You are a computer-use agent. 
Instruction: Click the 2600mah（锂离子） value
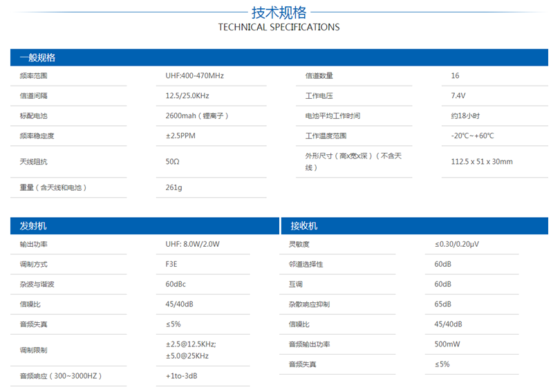pyautogui.click(x=198, y=116)
